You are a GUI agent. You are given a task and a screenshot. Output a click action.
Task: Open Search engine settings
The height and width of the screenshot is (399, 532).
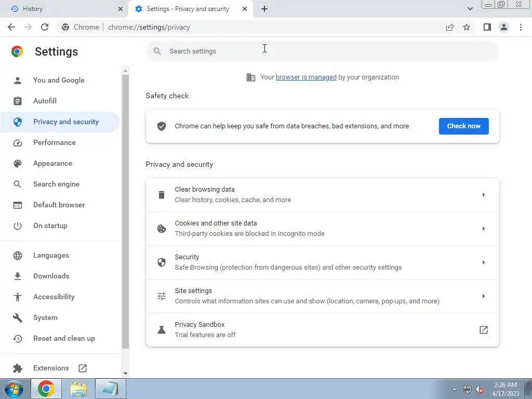pyautogui.click(x=60, y=184)
